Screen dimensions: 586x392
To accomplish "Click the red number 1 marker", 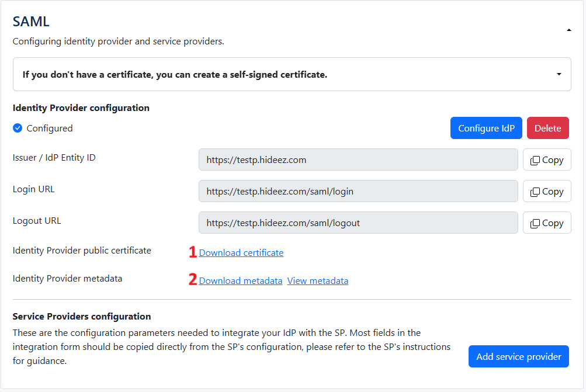I will coord(192,252).
